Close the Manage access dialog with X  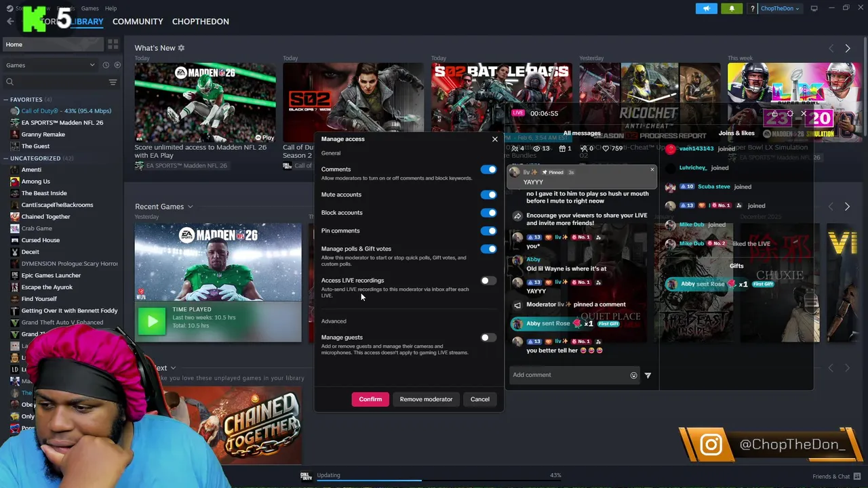coord(494,139)
